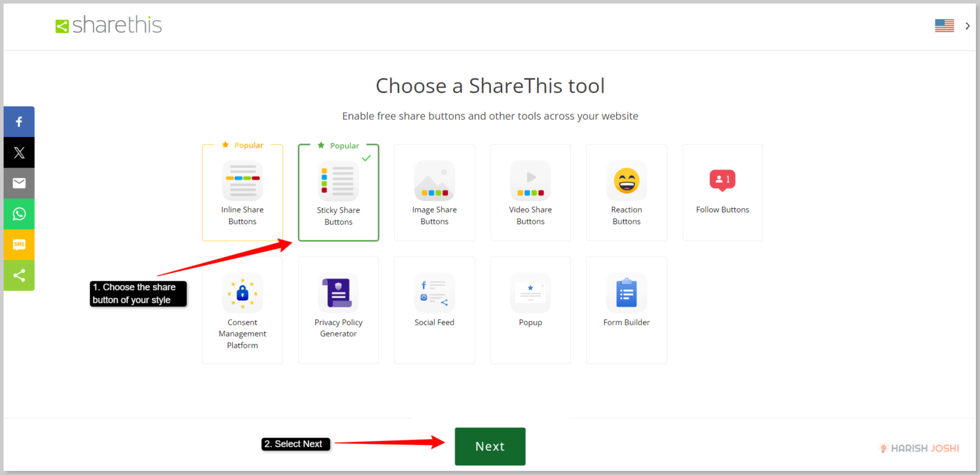This screenshot has height=475, width=980.
Task: Click the green ShareThis share icon
Action: [19, 275]
